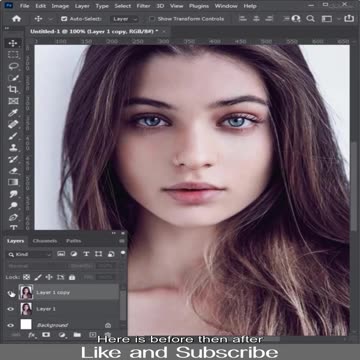Go to the Home screen icon
The width and height of the screenshot is (360, 360).
(x=16, y=19)
